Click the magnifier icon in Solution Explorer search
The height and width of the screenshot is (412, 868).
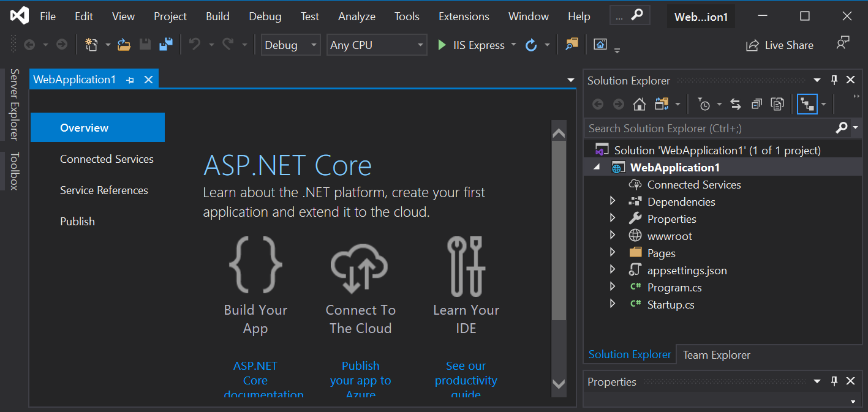(842, 127)
